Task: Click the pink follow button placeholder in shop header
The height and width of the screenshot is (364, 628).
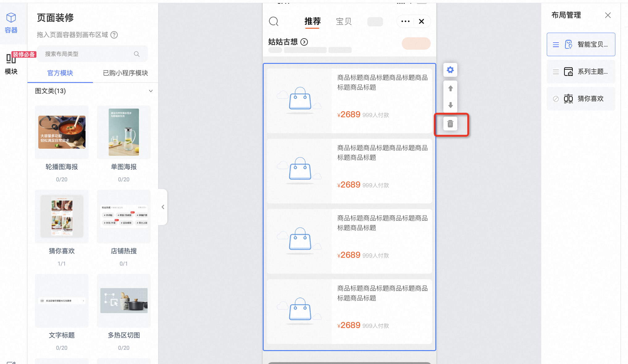Action: click(416, 43)
